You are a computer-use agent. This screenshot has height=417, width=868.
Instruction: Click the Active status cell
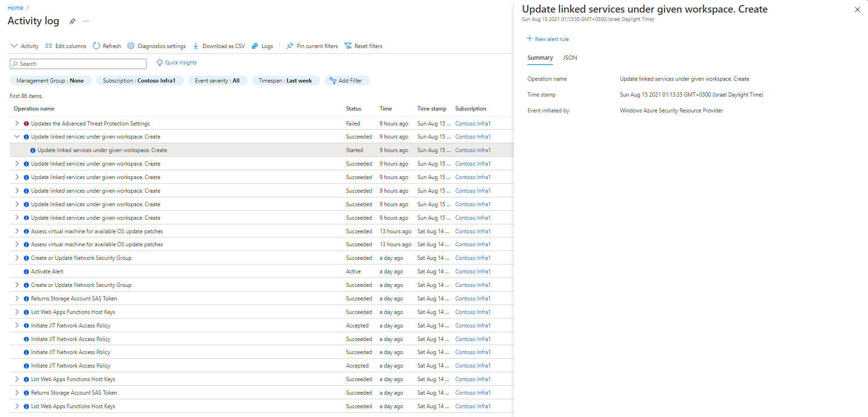point(353,271)
